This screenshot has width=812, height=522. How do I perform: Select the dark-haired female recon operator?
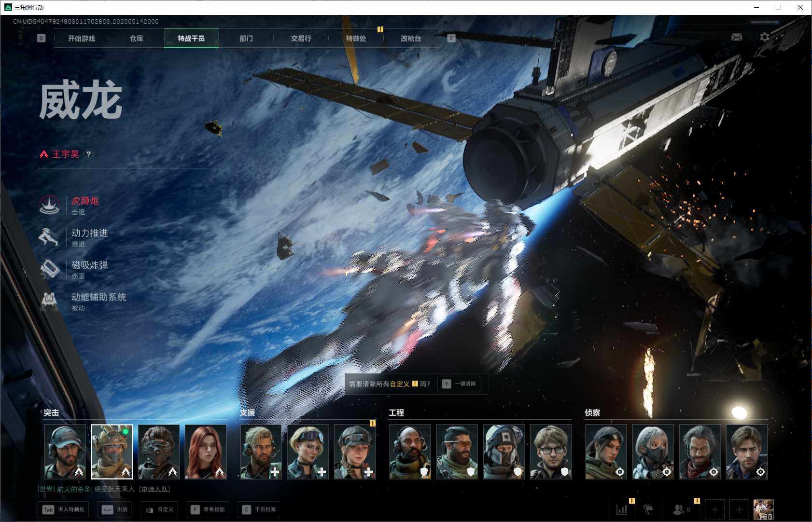pos(606,452)
